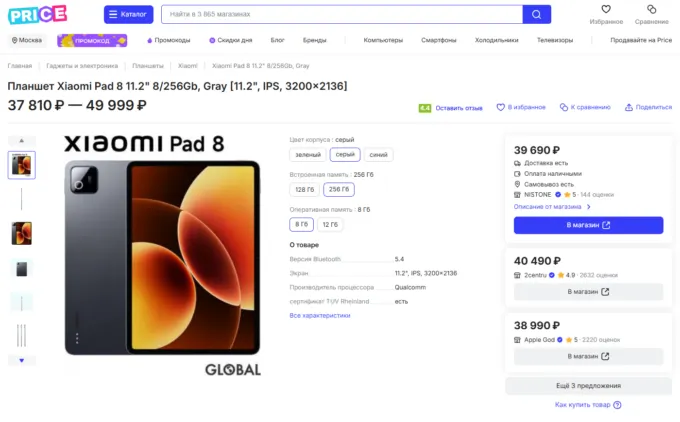Click 2centru shop name
Image resolution: width=680 pixels, height=422 pixels.
click(x=535, y=275)
